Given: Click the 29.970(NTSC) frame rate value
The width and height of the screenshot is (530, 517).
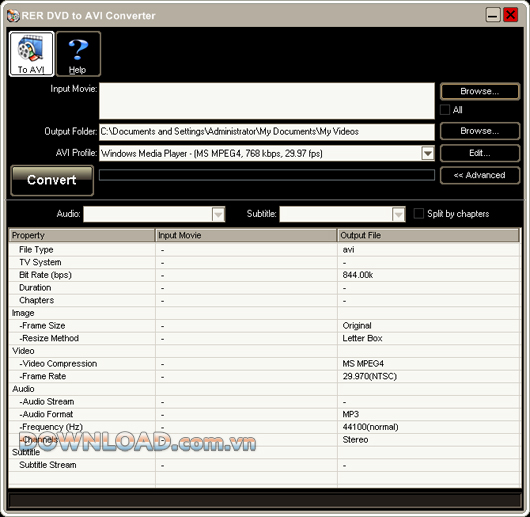Looking at the screenshot, I should (369, 376).
